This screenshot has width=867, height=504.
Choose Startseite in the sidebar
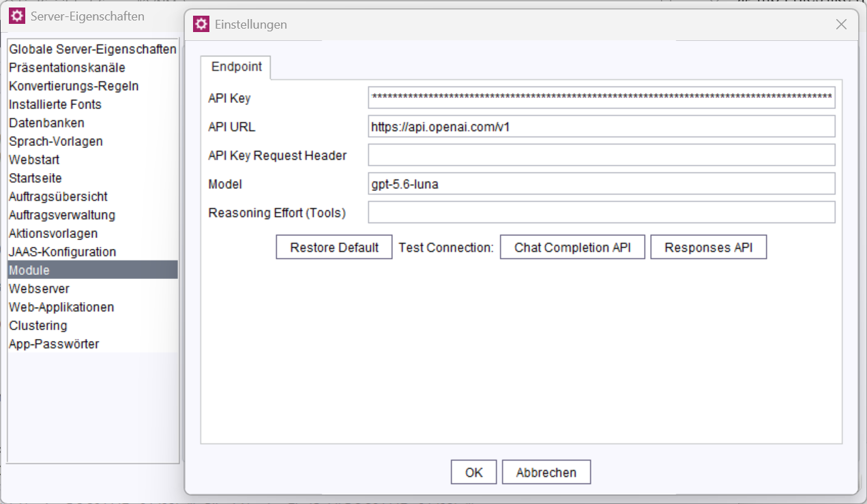(x=93, y=178)
